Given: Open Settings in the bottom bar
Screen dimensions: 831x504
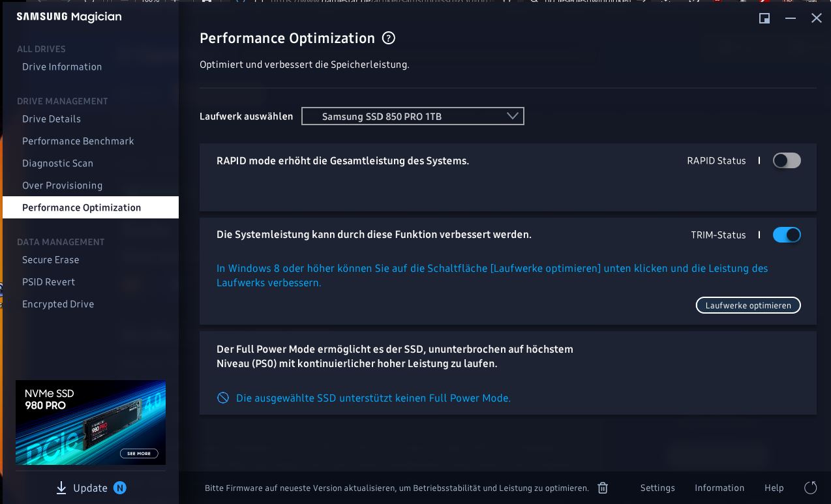Looking at the screenshot, I should 657,488.
